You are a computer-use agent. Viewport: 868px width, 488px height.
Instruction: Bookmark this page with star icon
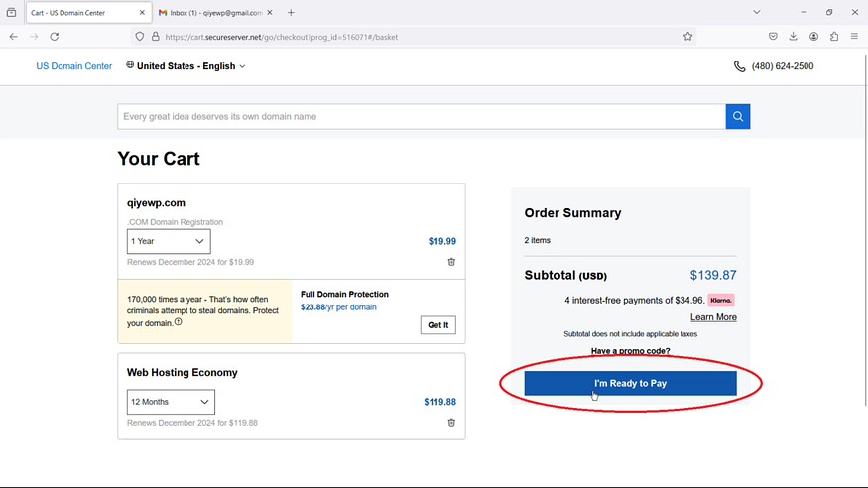coord(687,37)
